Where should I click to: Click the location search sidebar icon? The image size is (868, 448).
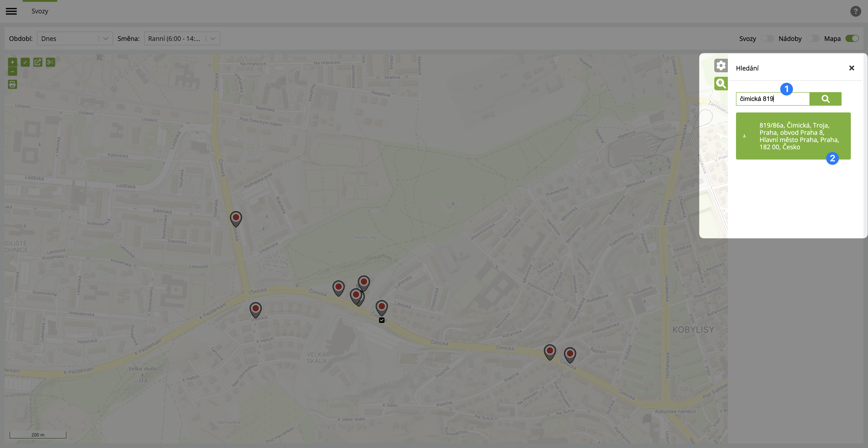[x=721, y=83]
